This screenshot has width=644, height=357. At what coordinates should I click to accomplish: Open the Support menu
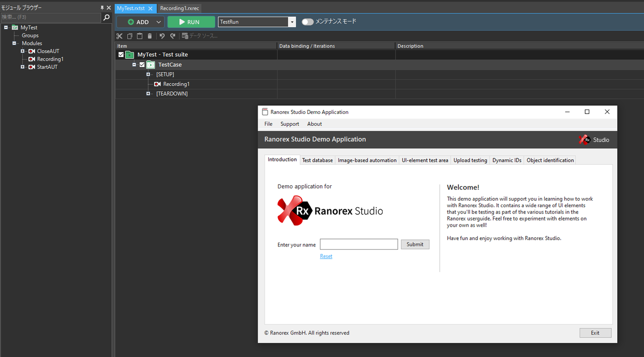(290, 124)
